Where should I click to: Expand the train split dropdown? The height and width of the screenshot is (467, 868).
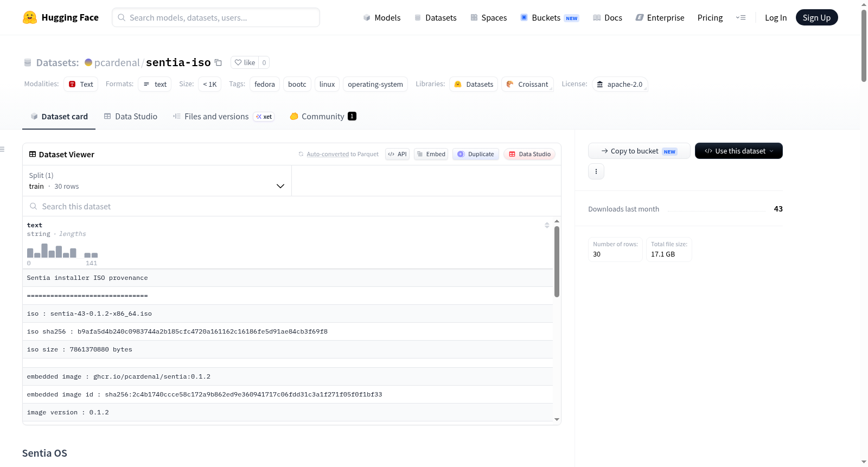(157, 181)
